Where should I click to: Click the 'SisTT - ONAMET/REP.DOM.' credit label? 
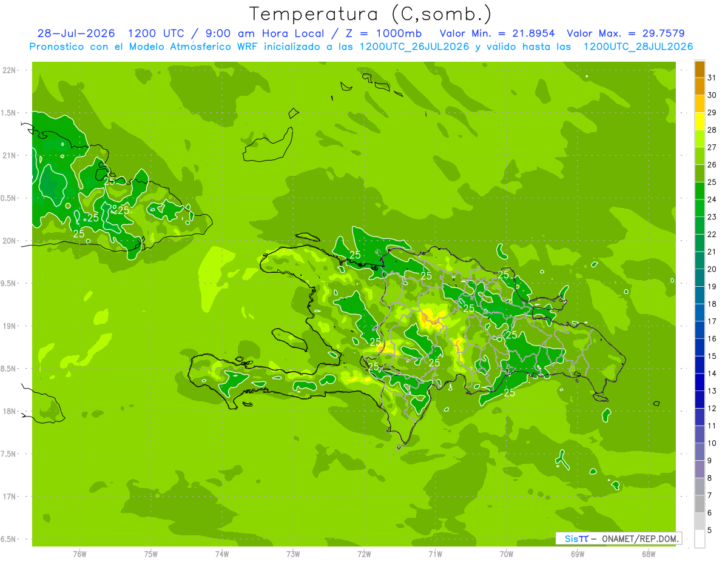tap(619, 538)
